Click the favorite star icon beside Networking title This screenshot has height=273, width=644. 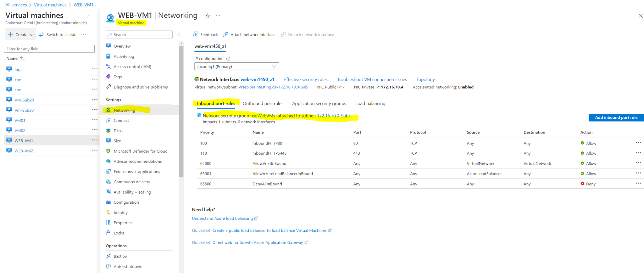click(208, 16)
